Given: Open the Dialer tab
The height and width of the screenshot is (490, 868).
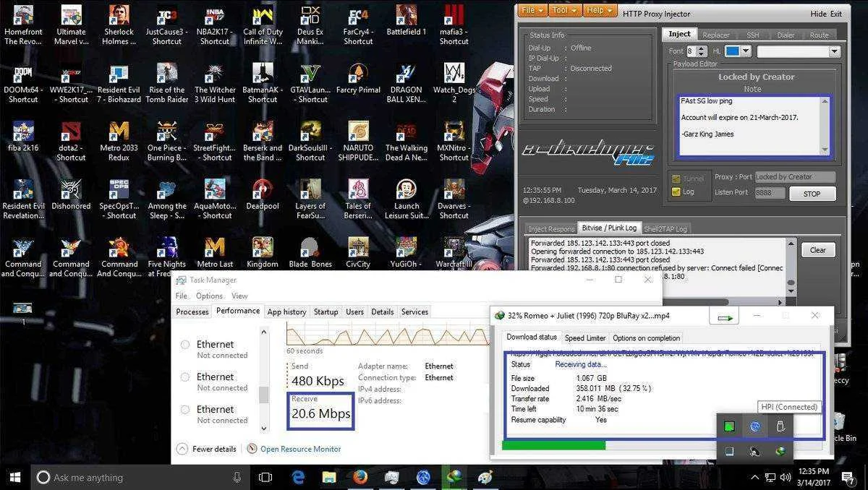Looking at the screenshot, I should click(x=785, y=35).
